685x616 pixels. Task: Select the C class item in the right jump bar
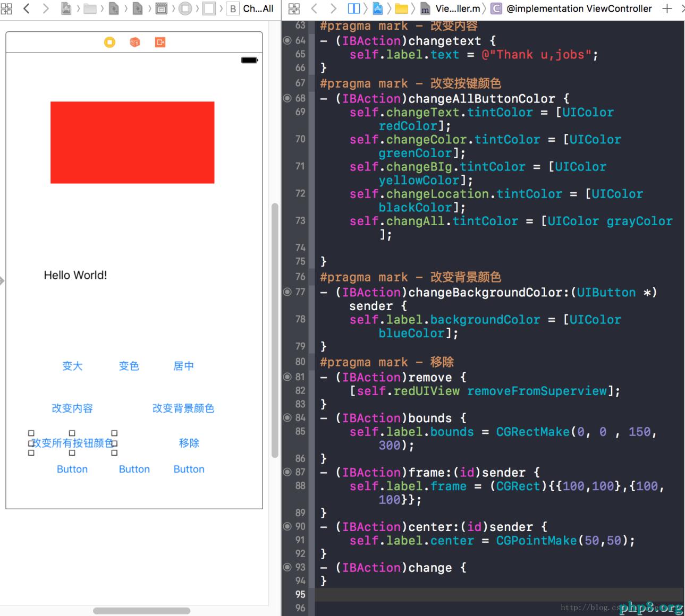coord(497,8)
